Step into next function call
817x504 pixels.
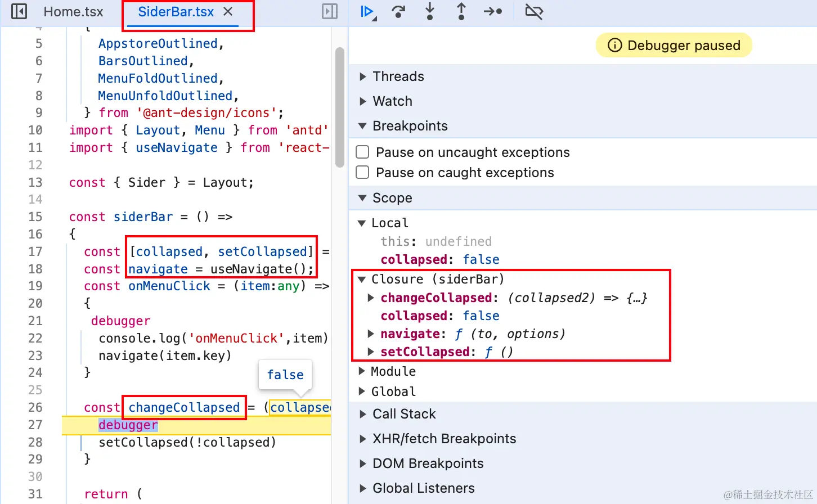click(x=430, y=11)
